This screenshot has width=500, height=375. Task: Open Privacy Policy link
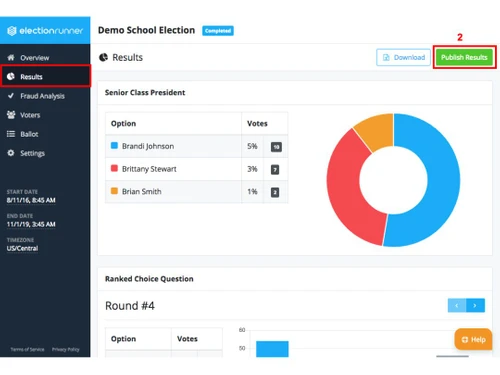tap(66, 349)
